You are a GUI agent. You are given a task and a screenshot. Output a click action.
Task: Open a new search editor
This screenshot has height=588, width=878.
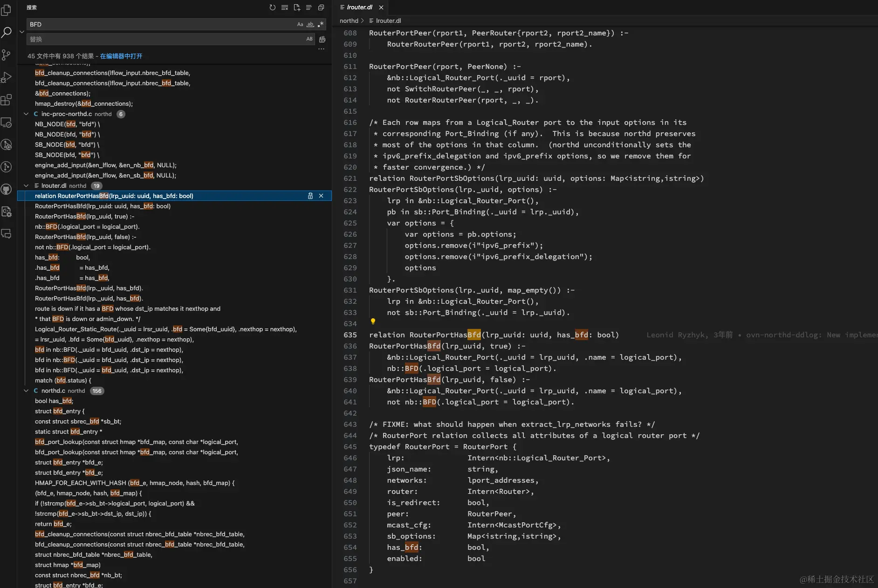297,7
